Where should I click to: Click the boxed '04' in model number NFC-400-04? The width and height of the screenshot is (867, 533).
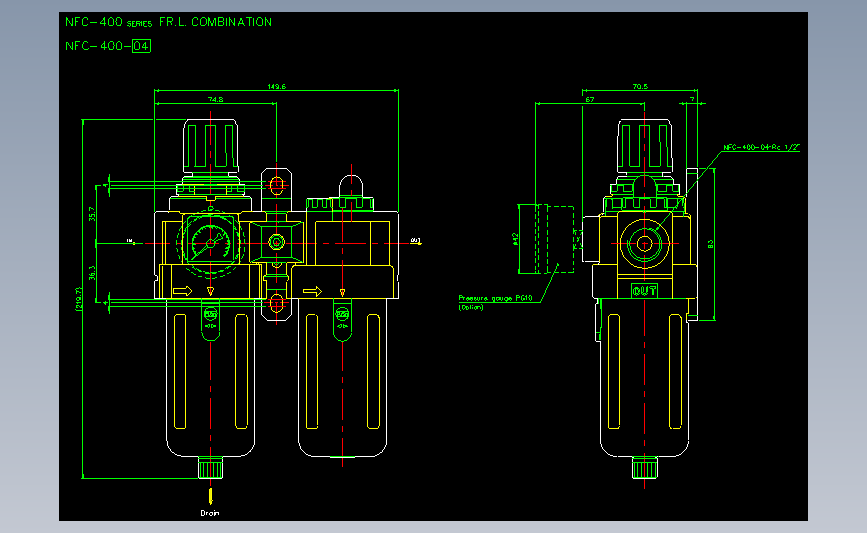(x=142, y=46)
